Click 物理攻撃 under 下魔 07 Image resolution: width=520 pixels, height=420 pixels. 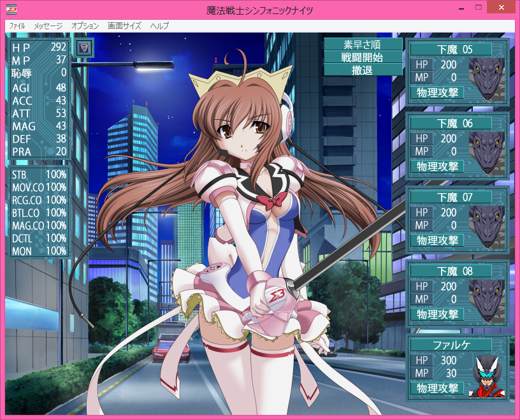pos(437,240)
